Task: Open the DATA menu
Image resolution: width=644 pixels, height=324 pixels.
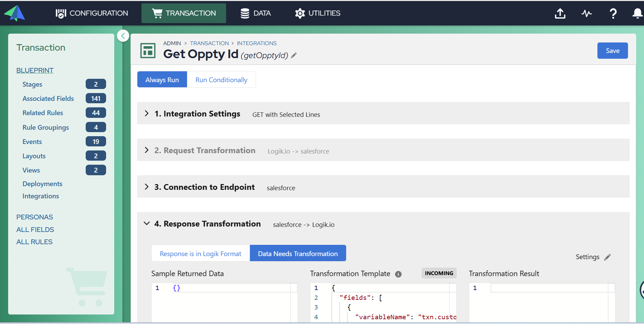Action: pos(255,13)
